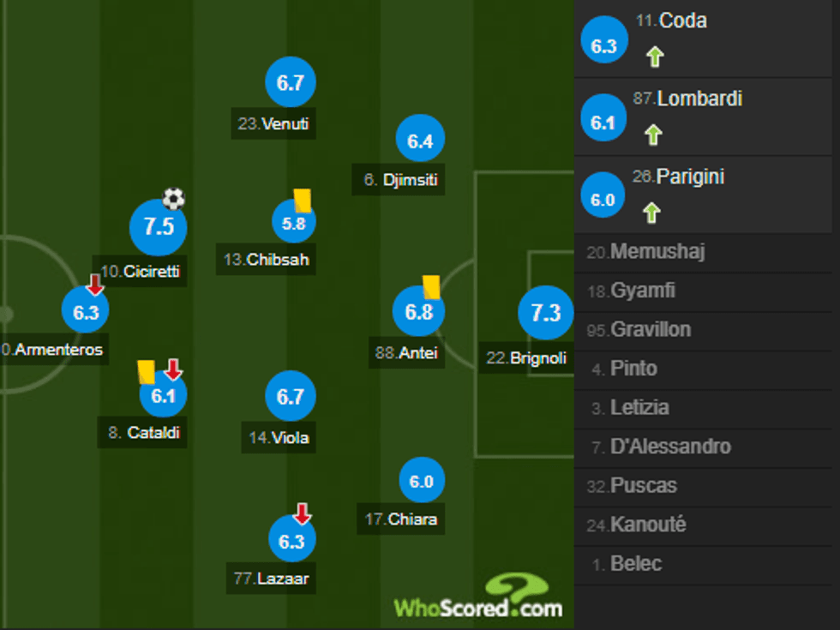The image size is (840, 630).
Task: Click Djimsiti's name label on the pitch
Action: (398, 180)
